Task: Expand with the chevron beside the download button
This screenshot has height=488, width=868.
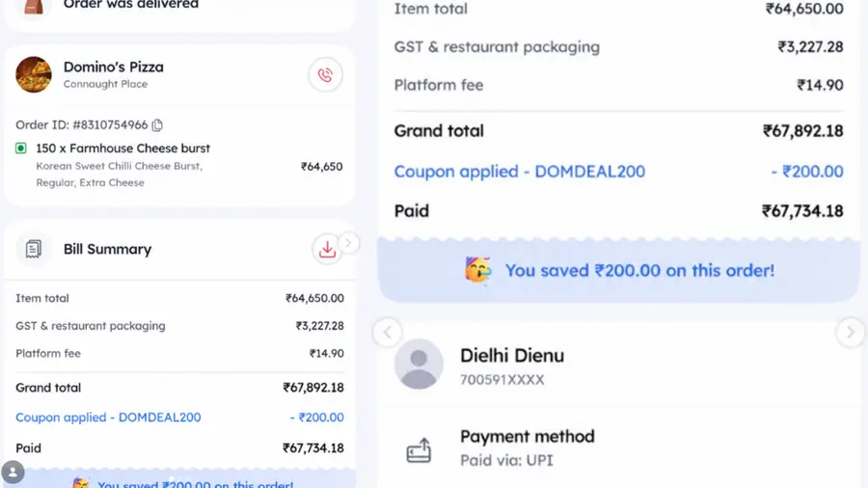Action: tap(349, 243)
